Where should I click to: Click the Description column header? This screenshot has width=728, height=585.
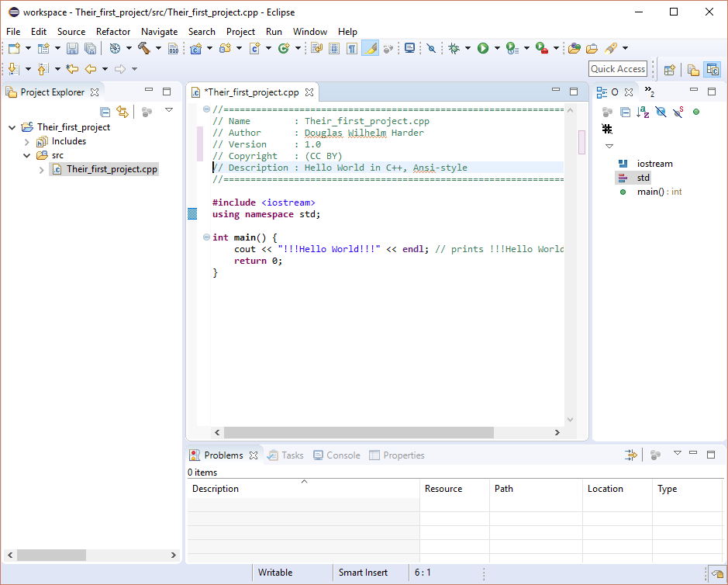click(216, 489)
